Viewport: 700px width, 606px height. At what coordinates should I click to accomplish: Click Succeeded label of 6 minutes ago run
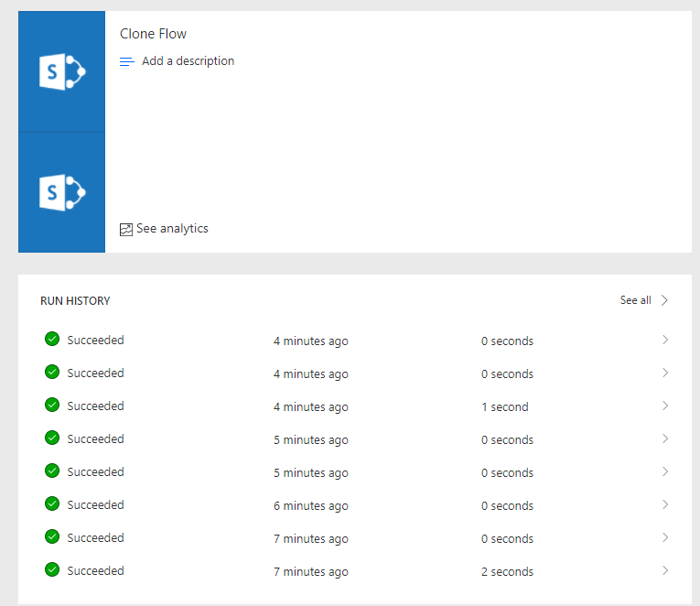point(95,504)
